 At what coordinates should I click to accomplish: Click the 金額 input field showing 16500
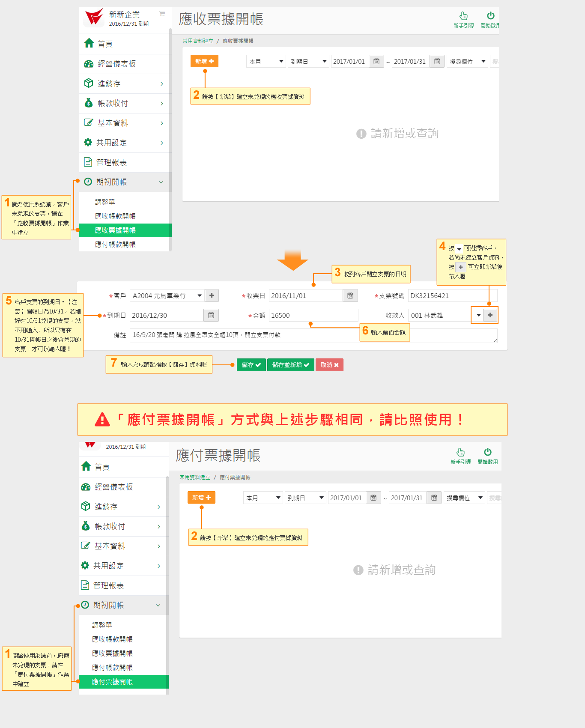313,316
